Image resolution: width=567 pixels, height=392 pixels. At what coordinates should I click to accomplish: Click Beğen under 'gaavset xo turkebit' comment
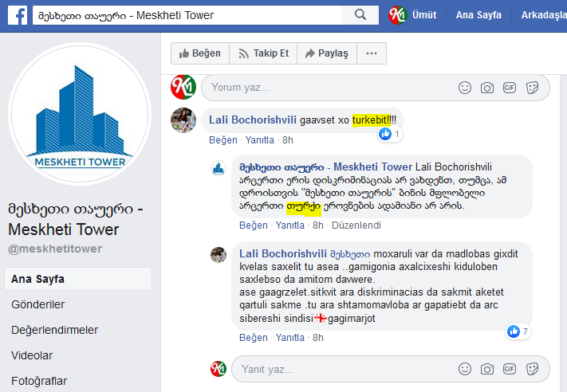[x=223, y=140]
